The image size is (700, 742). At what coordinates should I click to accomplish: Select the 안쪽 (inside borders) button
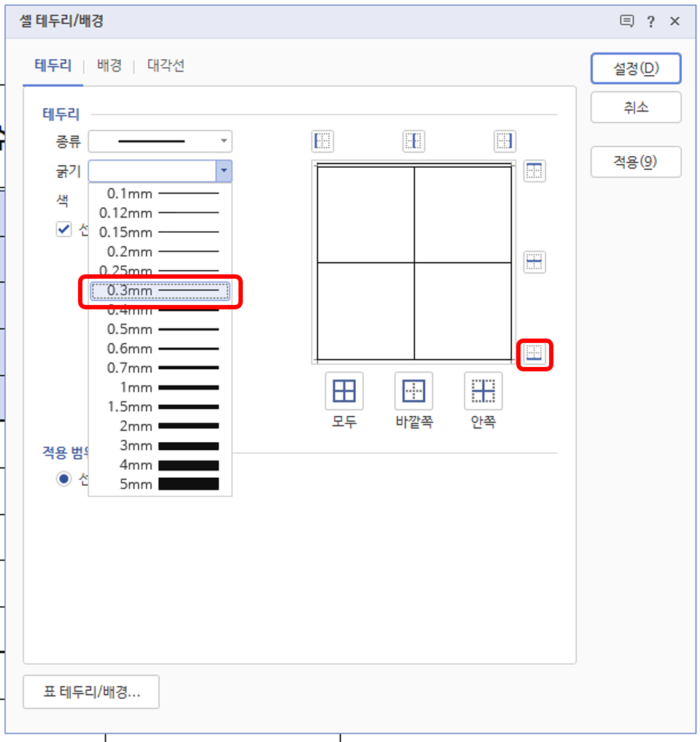point(483,391)
